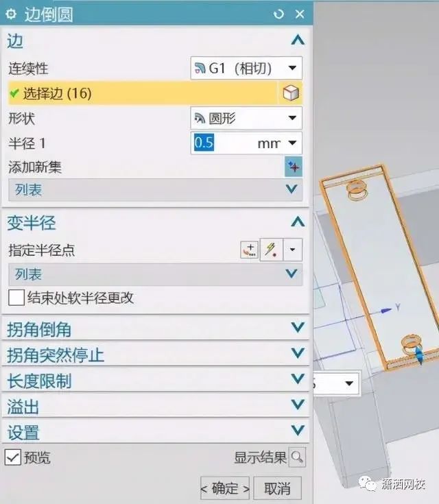The width and height of the screenshot is (439, 504).
Task: Click the add new set icon
Action: 294,167
